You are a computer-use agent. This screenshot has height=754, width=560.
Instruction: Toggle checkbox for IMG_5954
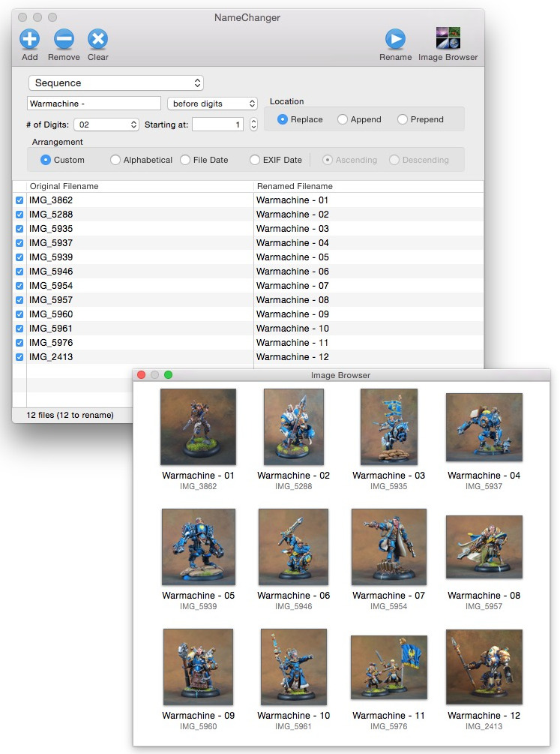point(19,286)
